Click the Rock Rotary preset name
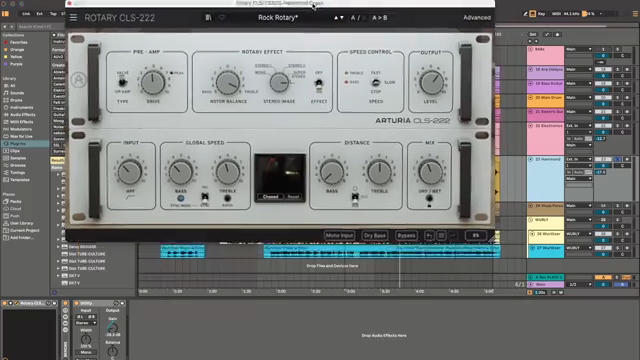This screenshot has width=640, height=360. click(278, 18)
